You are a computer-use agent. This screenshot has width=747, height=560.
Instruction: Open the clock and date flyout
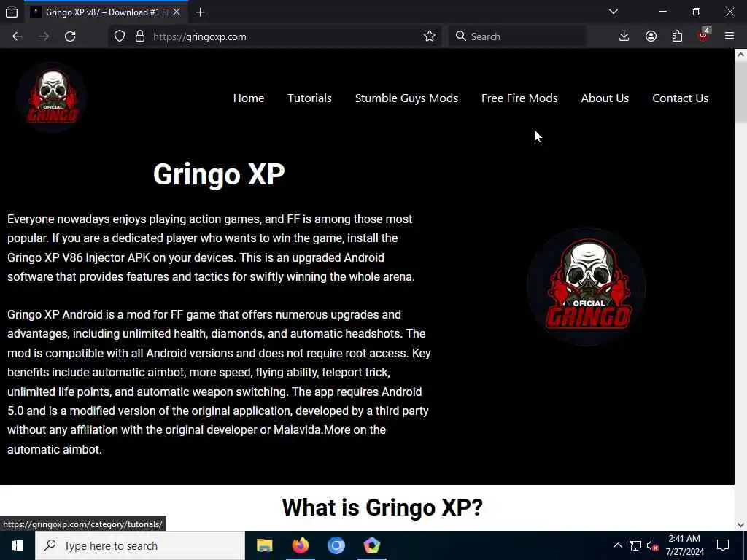pyautogui.click(x=684, y=545)
